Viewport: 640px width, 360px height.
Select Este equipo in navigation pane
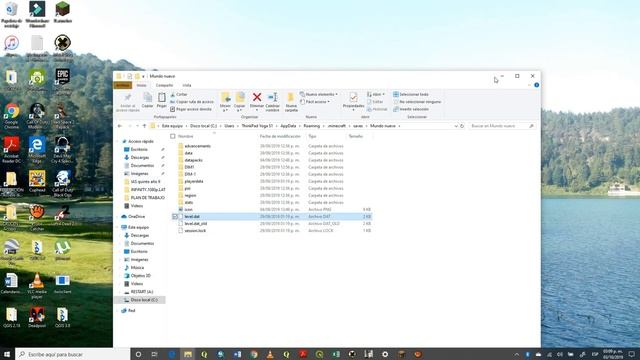tap(138, 227)
